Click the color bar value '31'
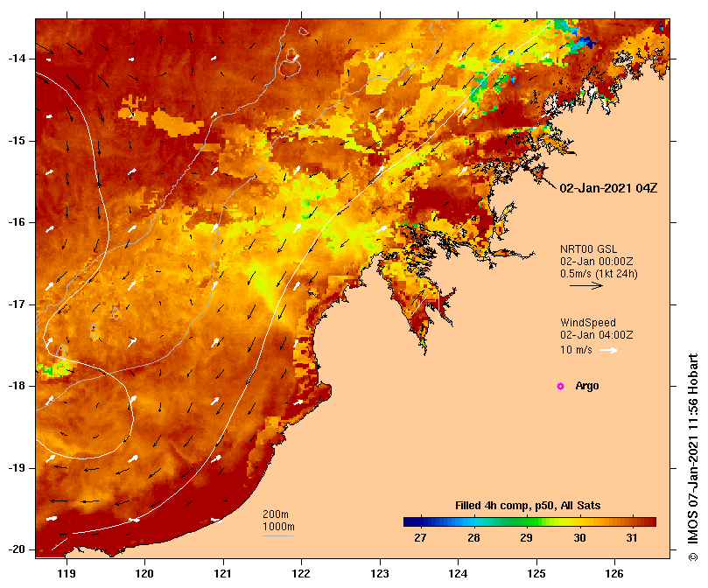This screenshot has width=708, height=588. click(632, 538)
